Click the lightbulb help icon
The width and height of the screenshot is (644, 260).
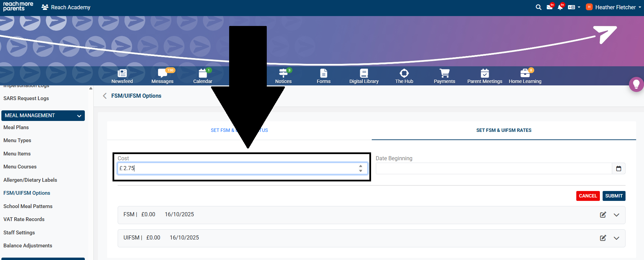636,84
